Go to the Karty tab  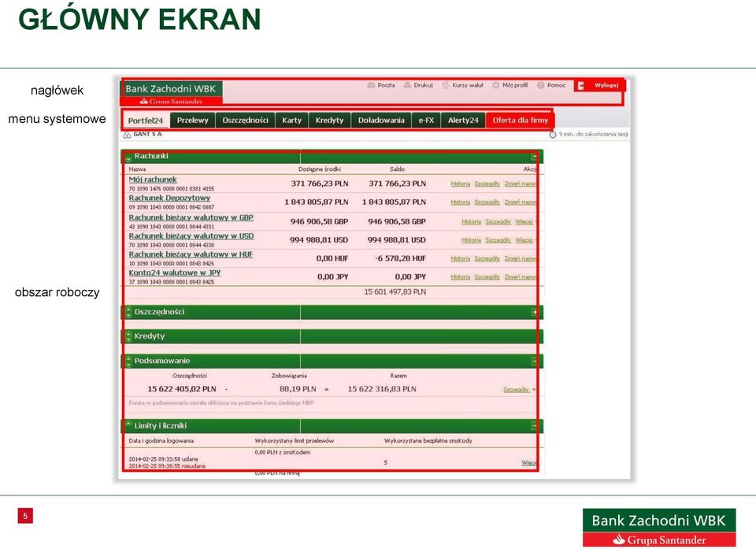coord(291,121)
